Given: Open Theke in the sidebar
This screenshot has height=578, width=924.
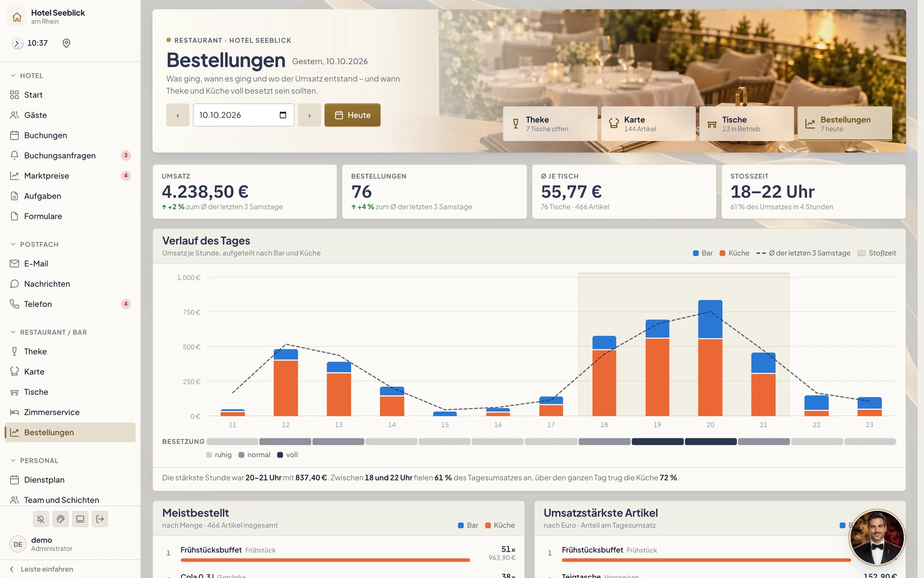Looking at the screenshot, I should [70, 351].
